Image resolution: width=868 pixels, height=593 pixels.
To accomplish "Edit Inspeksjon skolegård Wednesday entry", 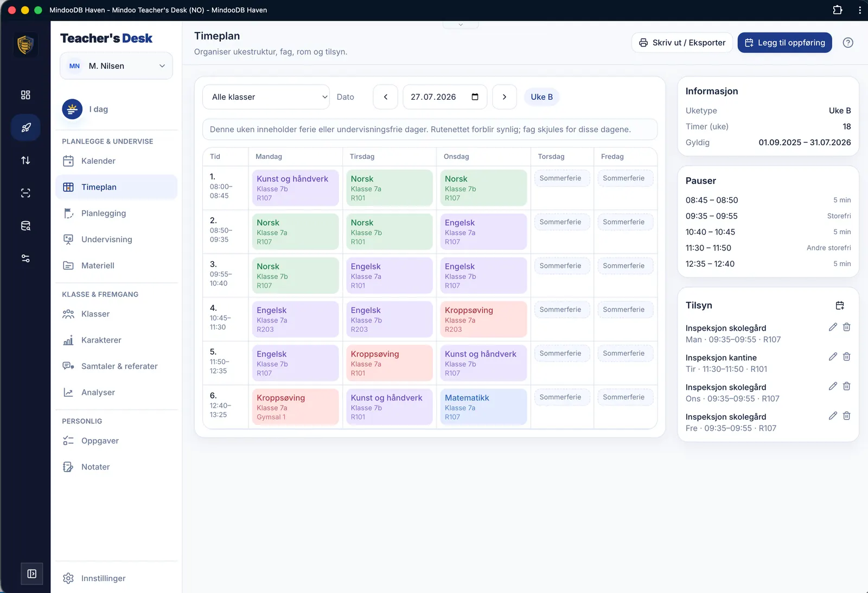I will click(833, 386).
